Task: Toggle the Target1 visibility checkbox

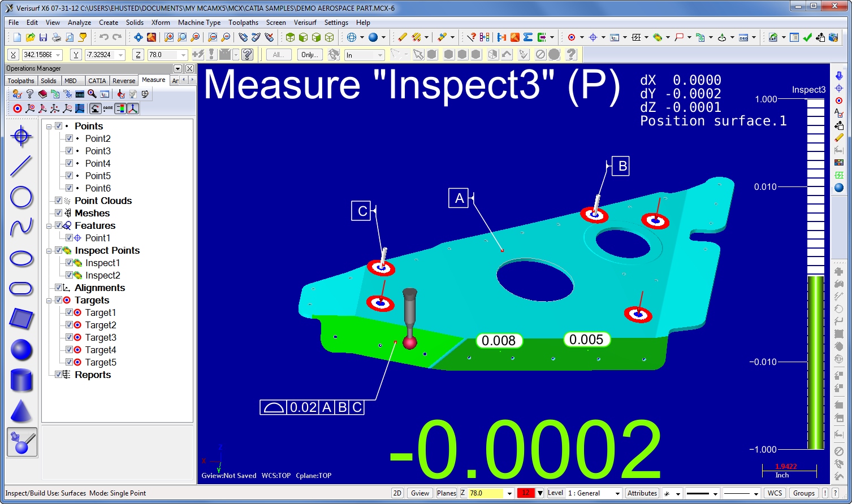Action: click(69, 312)
